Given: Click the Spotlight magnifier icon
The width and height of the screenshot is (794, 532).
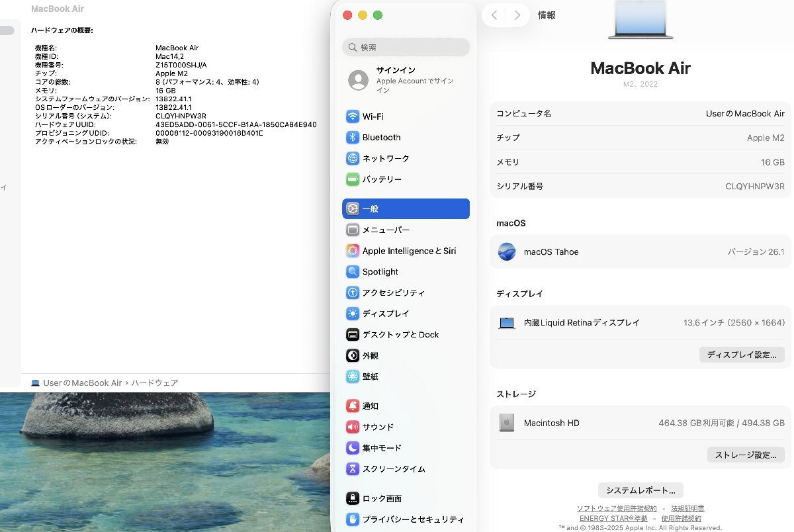Looking at the screenshot, I should coord(353,272).
